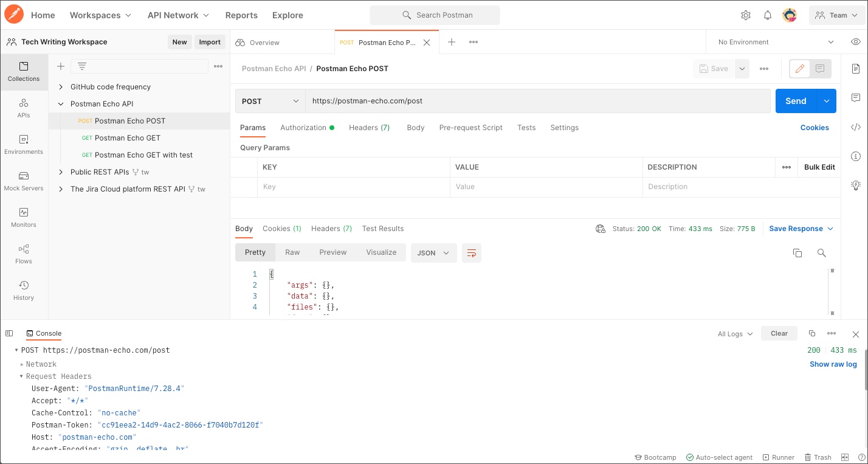The width and height of the screenshot is (868, 464).
Task: Open the collections list three-dot options
Action: [218, 66]
